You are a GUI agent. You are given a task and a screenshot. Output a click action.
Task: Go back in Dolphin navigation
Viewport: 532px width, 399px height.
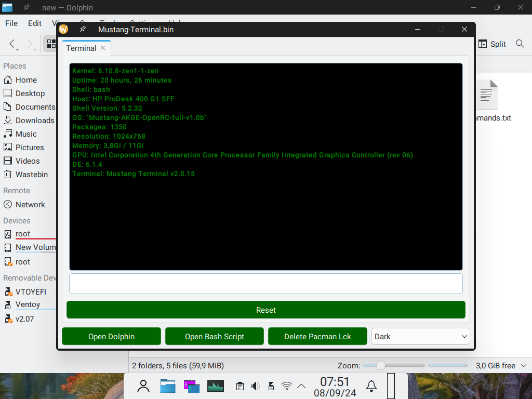click(x=11, y=44)
